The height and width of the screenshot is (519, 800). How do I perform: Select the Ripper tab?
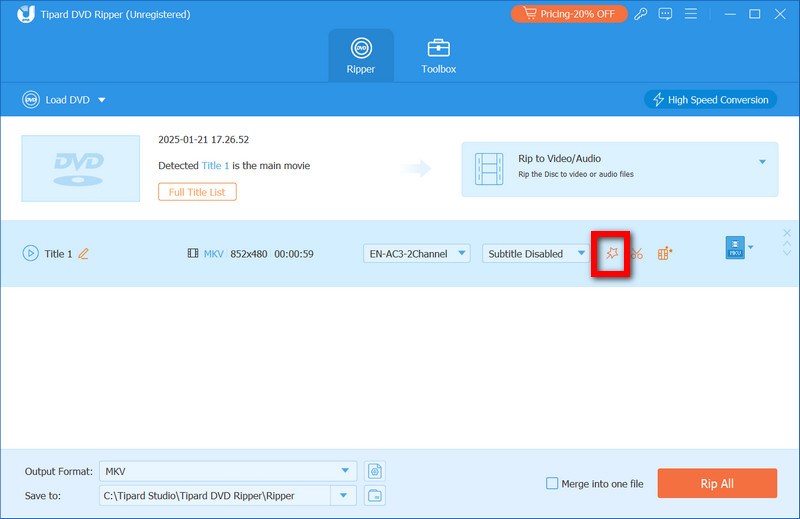pyautogui.click(x=360, y=56)
